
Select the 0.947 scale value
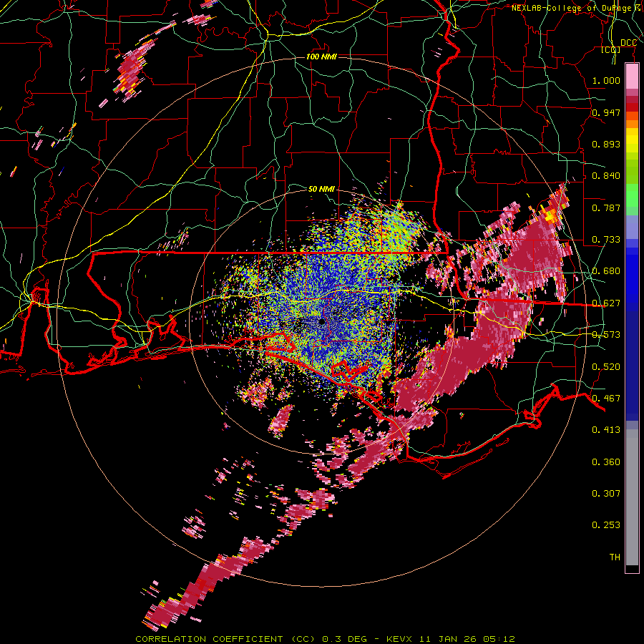[x=606, y=112]
